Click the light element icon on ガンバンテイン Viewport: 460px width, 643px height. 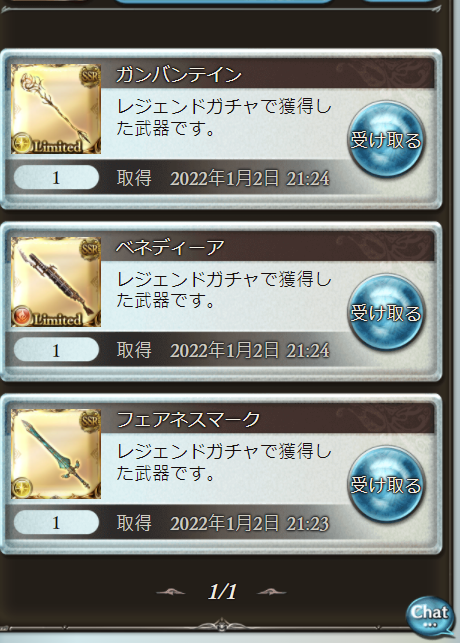pyautogui.click(x=21, y=144)
